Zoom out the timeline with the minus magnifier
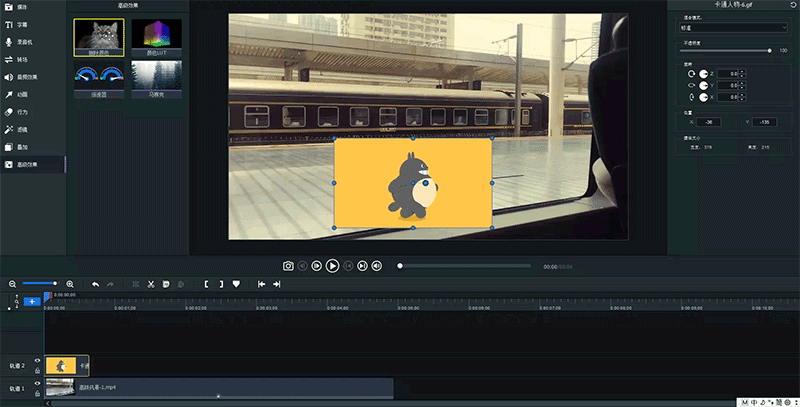800x407 pixels. (13, 284)
